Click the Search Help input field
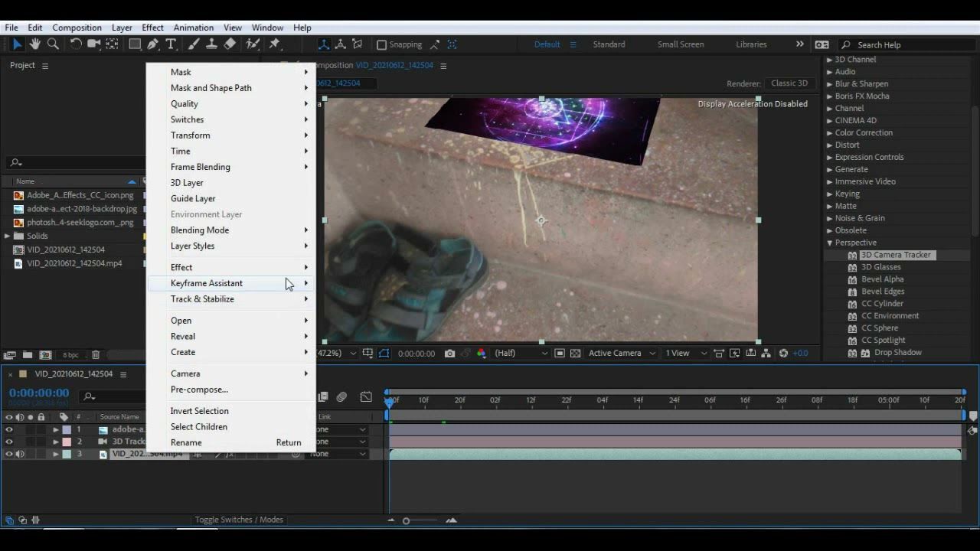Viewport: 980px width, 551px height. [x=907, y=45]
